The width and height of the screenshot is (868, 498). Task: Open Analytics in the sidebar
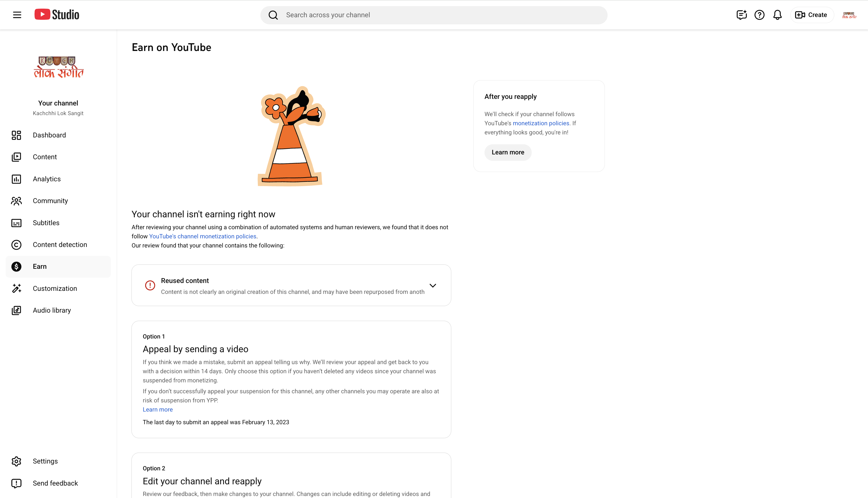click(58, 179)
